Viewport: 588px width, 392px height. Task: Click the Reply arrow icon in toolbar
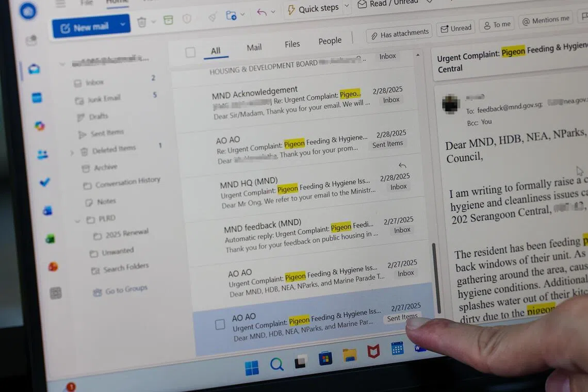click(262, 12)
